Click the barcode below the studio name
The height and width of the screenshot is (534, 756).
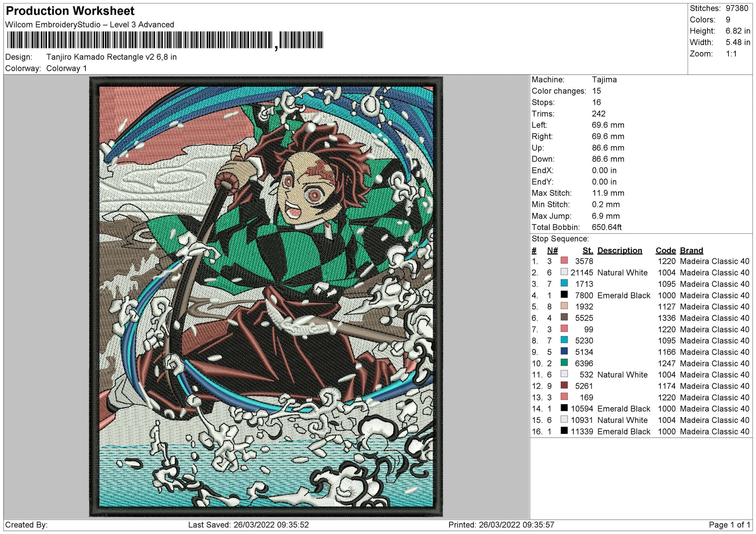165,40
